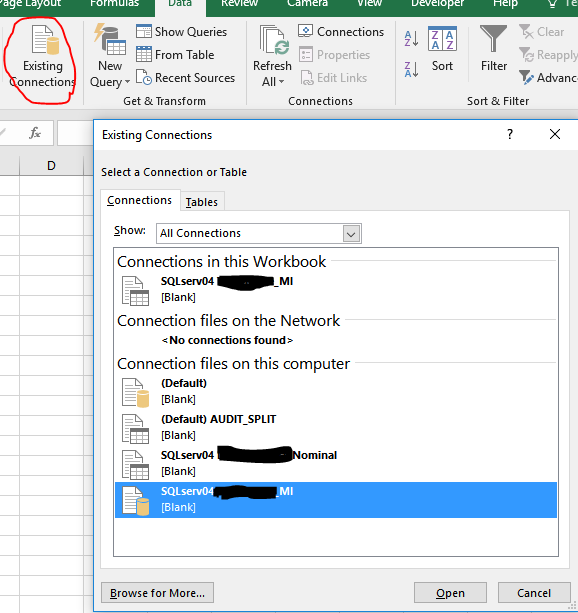The image size is (578, 613).
Task: Click the Nominal connection table icon
Action: pyautogui.click(x=135, y=465)
